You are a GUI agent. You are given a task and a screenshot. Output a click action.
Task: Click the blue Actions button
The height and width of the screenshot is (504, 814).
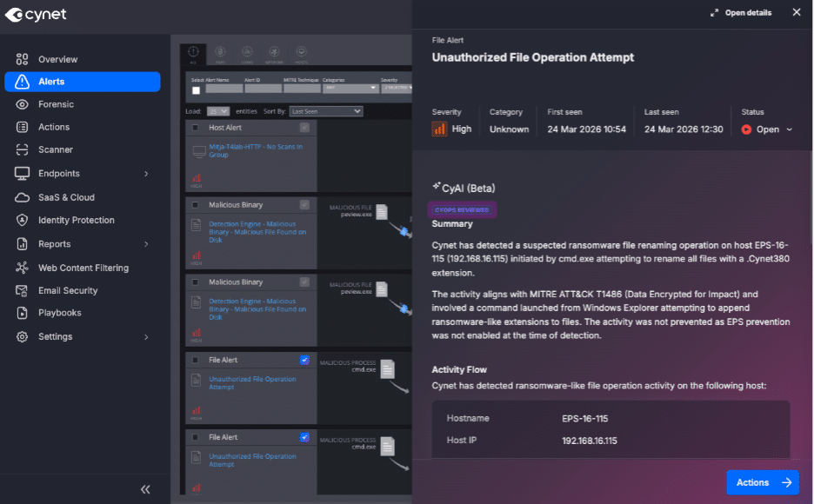pyautogui.click(x=762, y=482)
